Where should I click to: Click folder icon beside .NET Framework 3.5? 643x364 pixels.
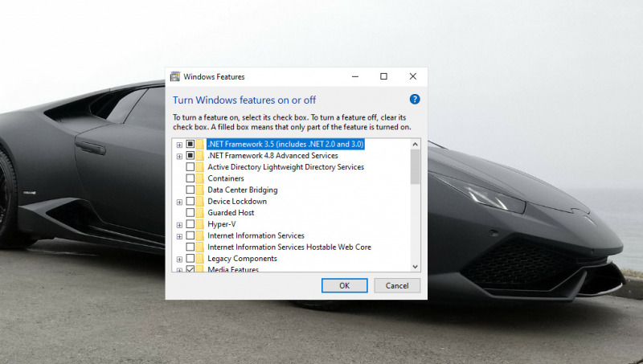pos(199,144)
